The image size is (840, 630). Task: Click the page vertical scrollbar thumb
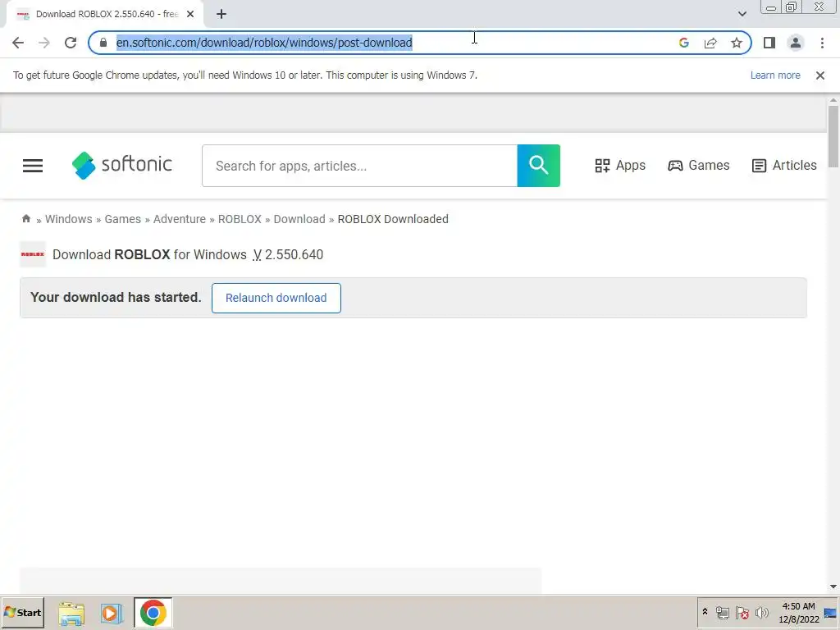tap(833, 137)
